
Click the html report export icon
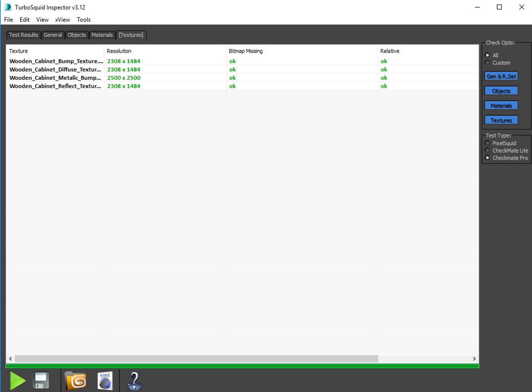(x=105, y=381)
